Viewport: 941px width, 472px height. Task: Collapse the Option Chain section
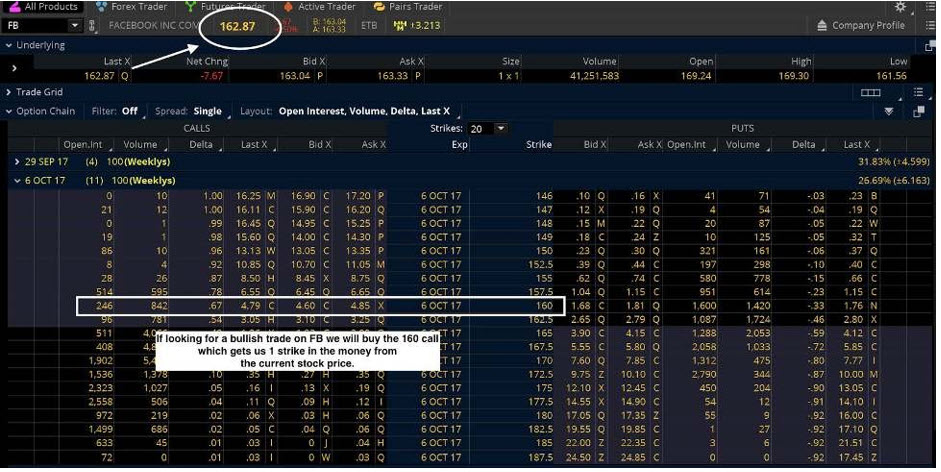pos(8,111)
